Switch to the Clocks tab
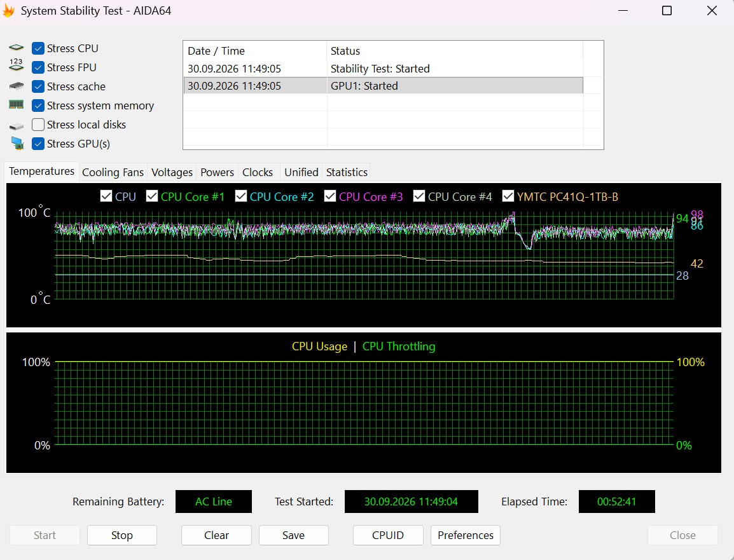 (258, 172)
